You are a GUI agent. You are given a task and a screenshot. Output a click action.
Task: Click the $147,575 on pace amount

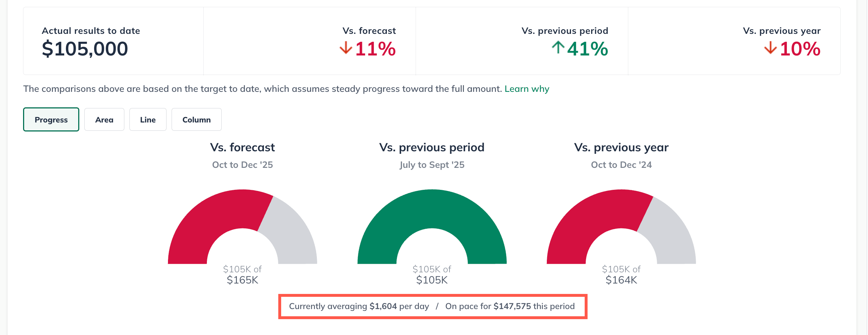(x=512, y=307)
